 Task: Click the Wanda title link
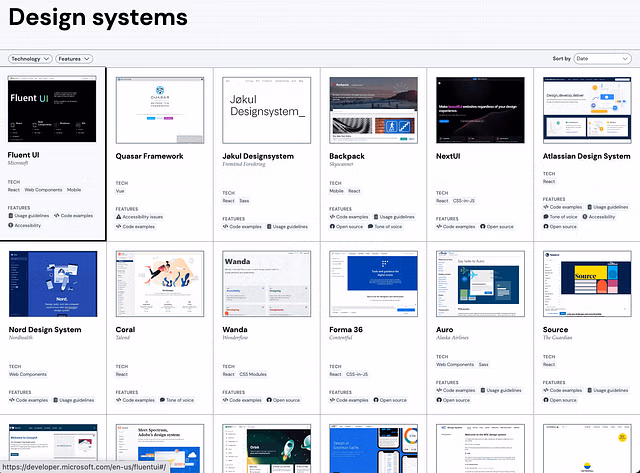pos(235,329)
